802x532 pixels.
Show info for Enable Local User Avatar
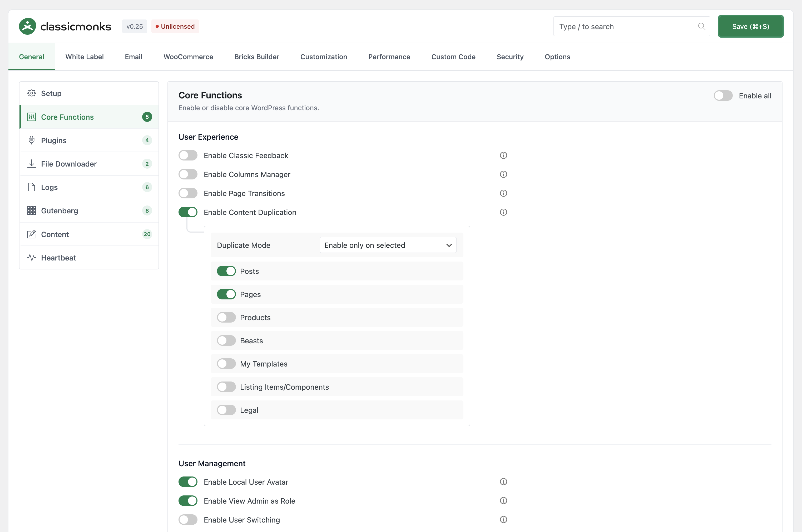pos(503,482)
